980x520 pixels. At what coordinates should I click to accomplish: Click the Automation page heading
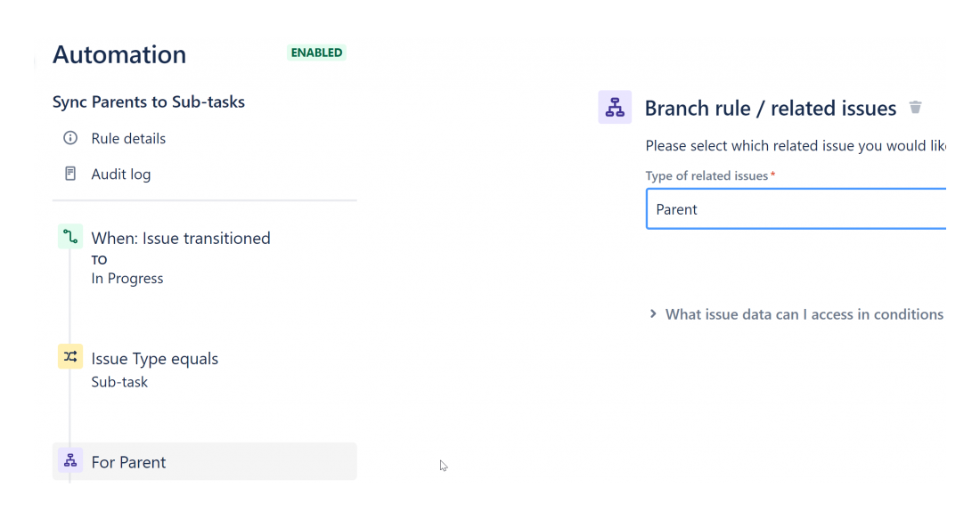tap(119, 54)
